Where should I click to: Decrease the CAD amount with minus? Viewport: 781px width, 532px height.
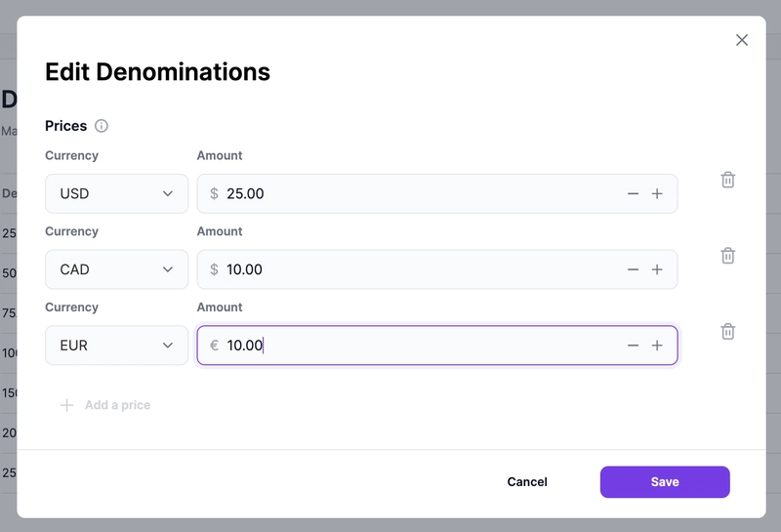633,269
